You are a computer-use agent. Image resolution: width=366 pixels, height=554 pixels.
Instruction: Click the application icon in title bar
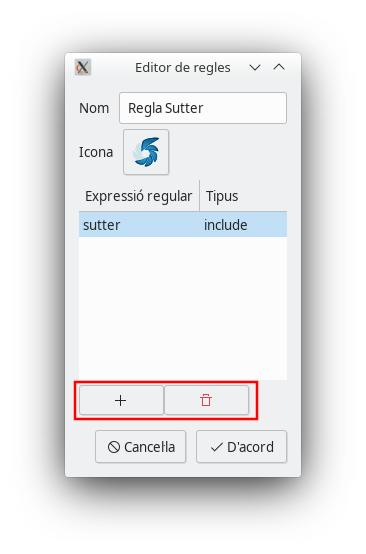[x=83, y=67]
